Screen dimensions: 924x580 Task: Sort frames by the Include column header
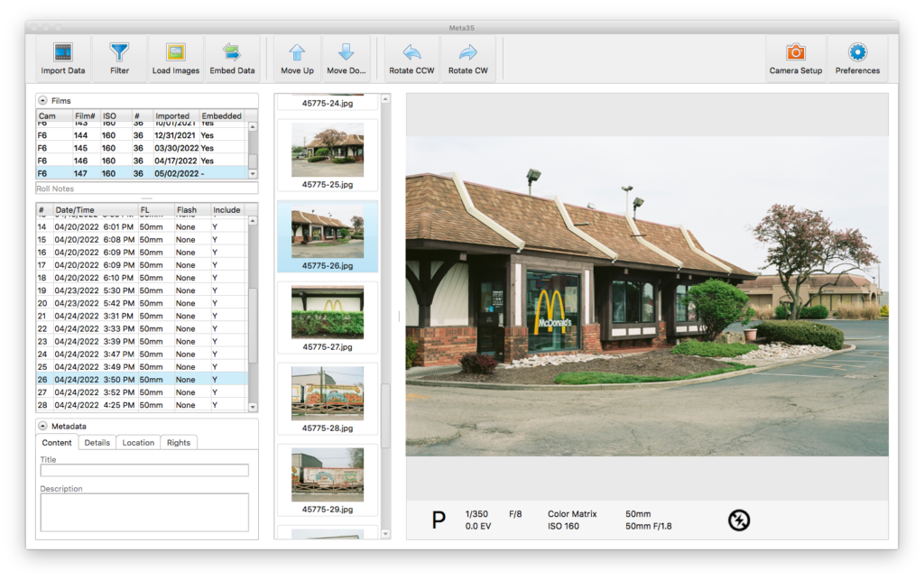(x=226, y=209)
